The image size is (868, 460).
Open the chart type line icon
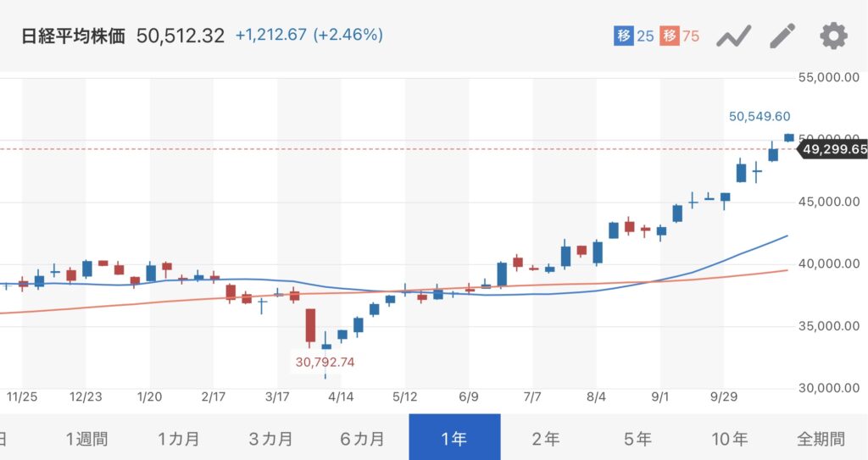[734, 36]
